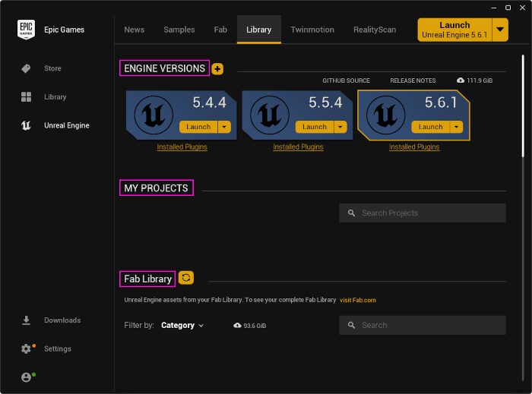This screenshot has width=532, height=394.
Task: Launch Unreal Engine 5.5.4
Action: (314, 127)
